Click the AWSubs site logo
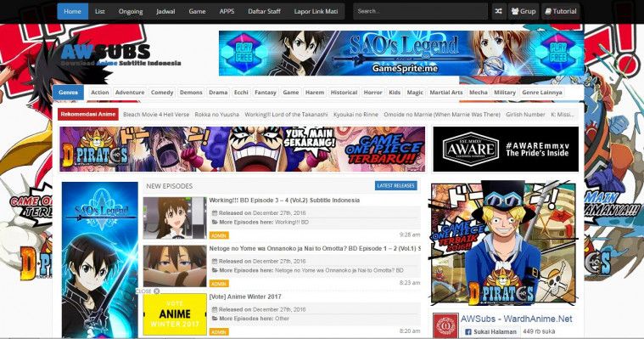 [120, 56]
